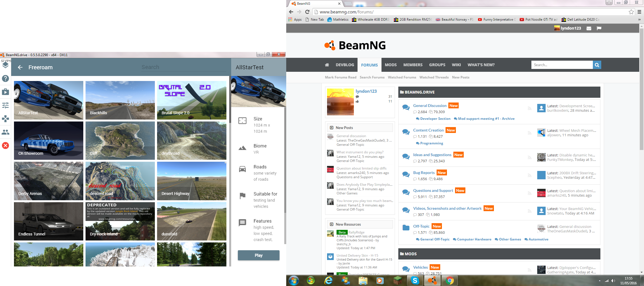Click the forum Search input box
Viewport: 644px width, 286px height.
coord(562,65)
